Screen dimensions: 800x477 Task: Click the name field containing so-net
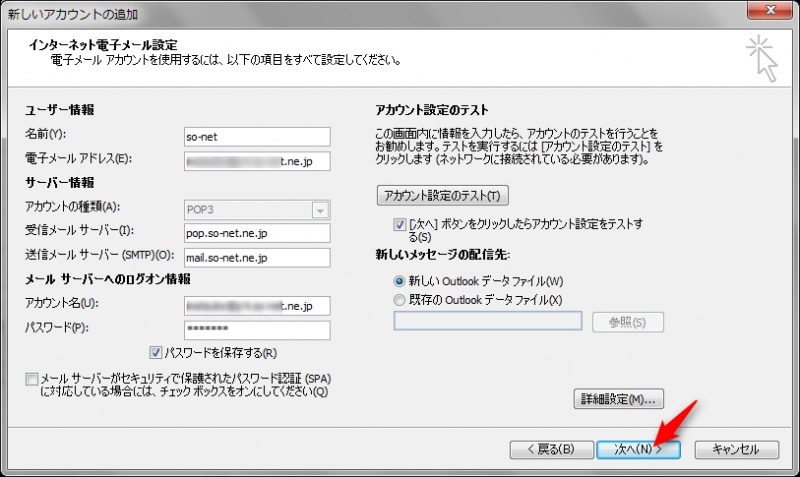[x=257, y=137]
